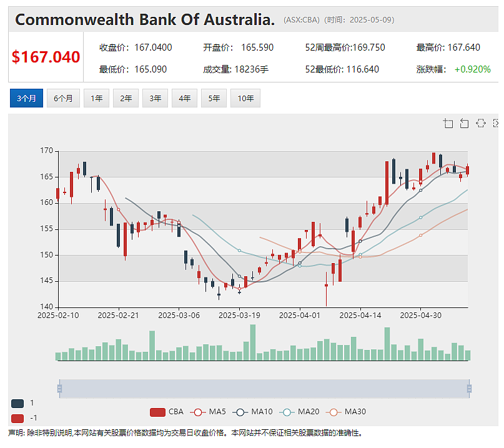Grab the left handle of zoom slider
The image size is (504, 448).
(x=59, y=389)
